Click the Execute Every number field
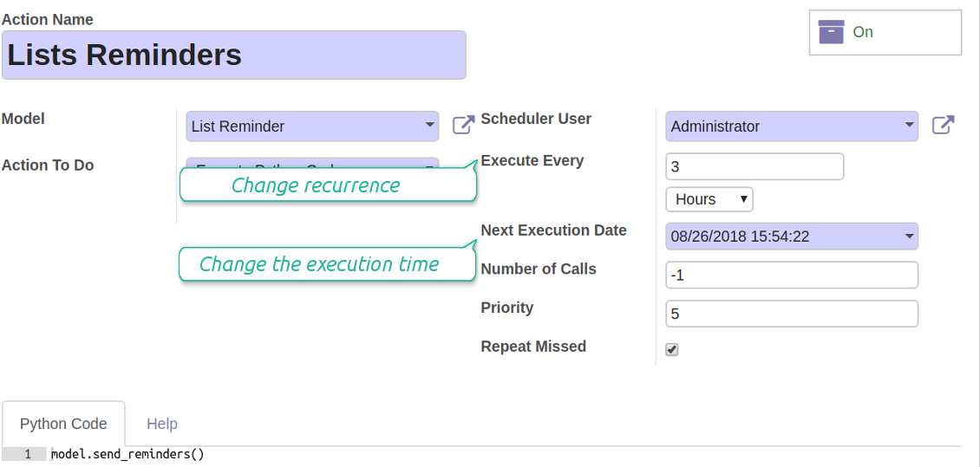 pyautogui.click(x=755, y=166)
